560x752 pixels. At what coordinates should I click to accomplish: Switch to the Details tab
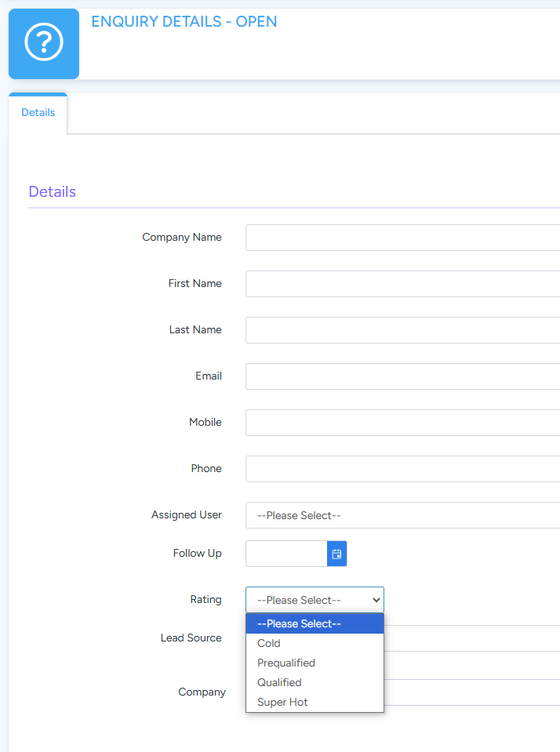tap(38, 113)
